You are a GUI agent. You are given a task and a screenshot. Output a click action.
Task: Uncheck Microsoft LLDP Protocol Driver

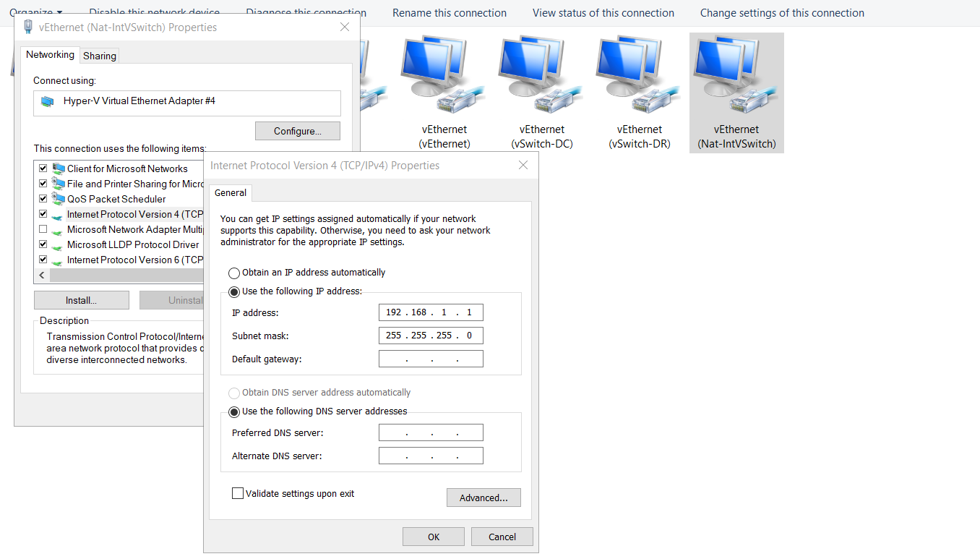click(x=43, y=244)
